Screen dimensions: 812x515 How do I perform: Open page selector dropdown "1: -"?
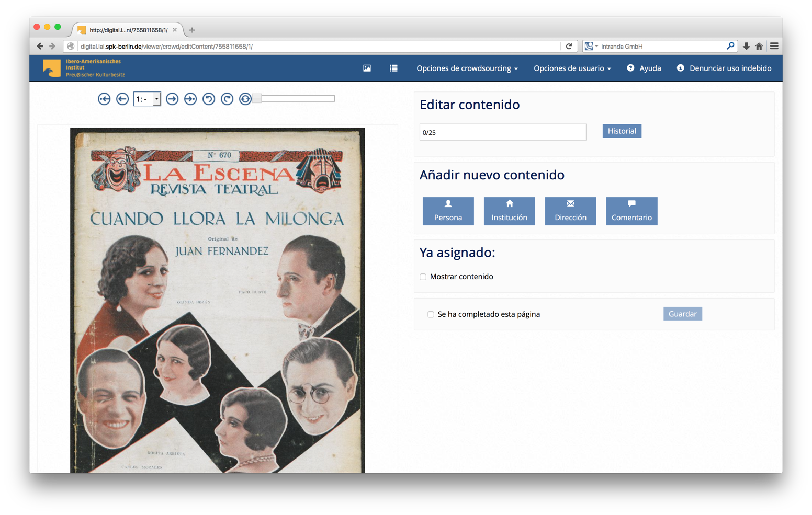(147, 99)
